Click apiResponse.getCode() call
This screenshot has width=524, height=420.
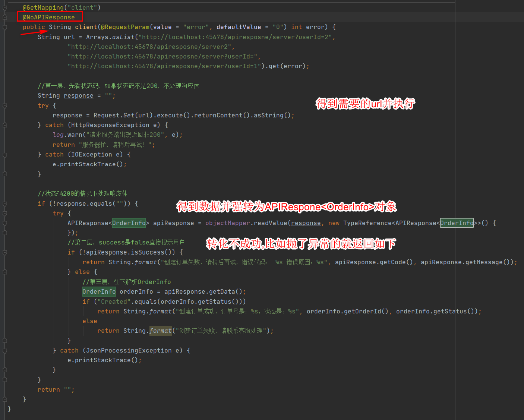[374, 262]
